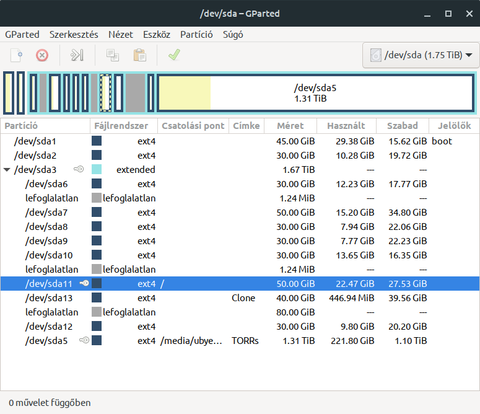Apply all operations with green checkmark
Screen dimensions: 480x414
(174, 55)
